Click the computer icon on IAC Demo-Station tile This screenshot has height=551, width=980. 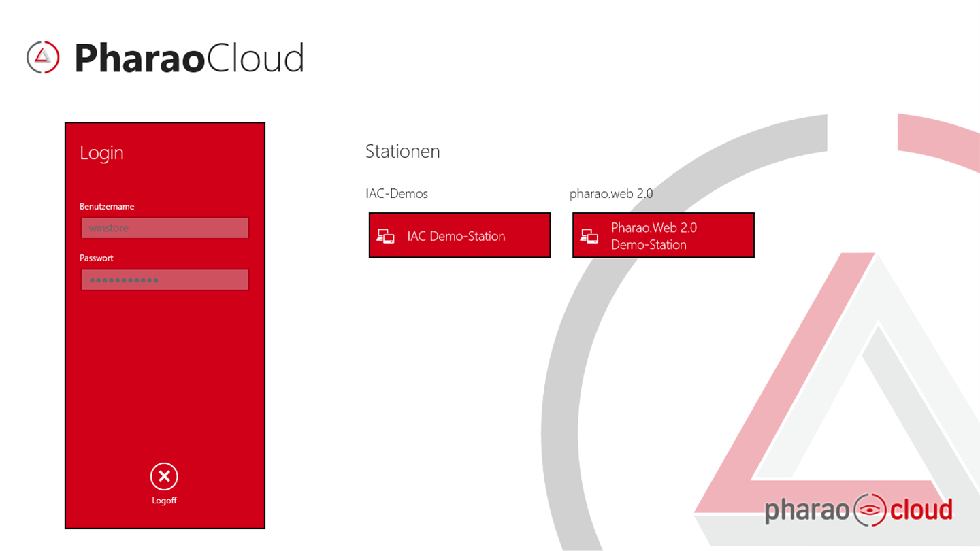tap(386, 236)
